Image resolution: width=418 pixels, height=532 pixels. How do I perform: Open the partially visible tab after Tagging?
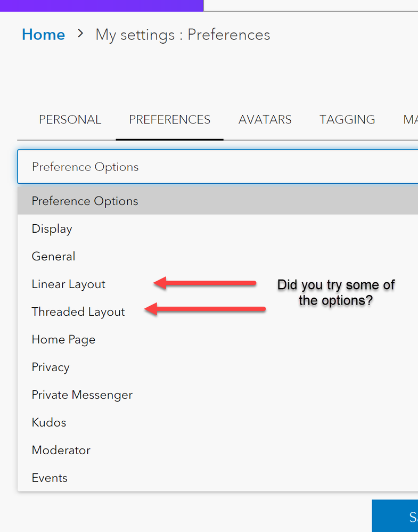tap(409, 120)
